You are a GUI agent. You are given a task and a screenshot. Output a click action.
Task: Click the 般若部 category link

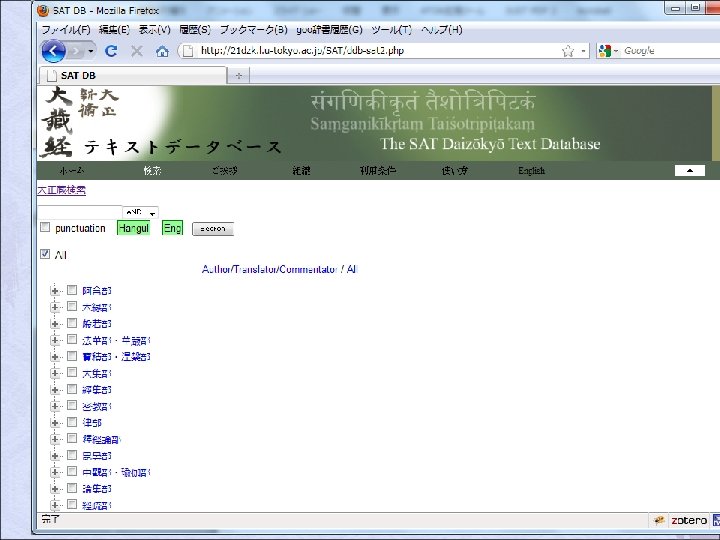click(x=97, y=323)
